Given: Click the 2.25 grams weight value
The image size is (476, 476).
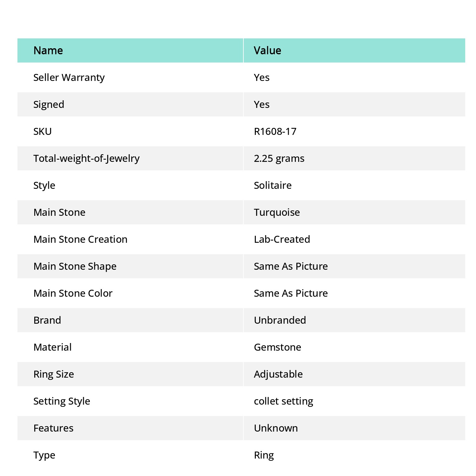Looking at the screenshot, I should coord(279,159).
